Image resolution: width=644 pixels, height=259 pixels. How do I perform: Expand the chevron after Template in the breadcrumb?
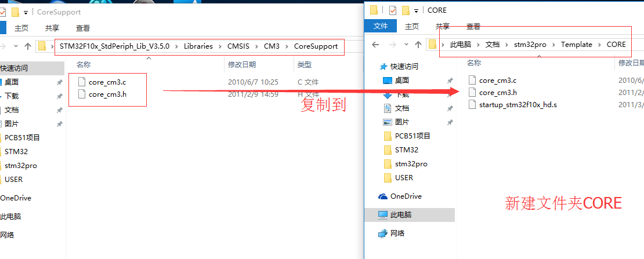point(600,45)
